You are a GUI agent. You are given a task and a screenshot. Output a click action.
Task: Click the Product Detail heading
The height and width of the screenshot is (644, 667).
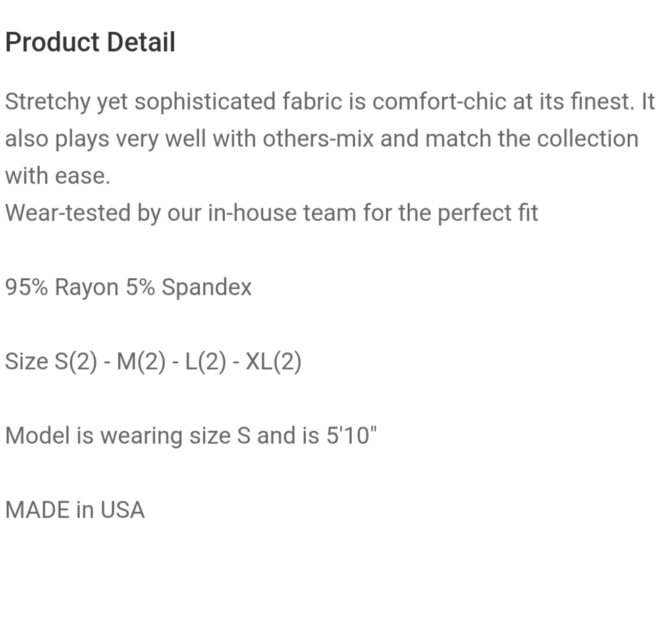[90, 43]
